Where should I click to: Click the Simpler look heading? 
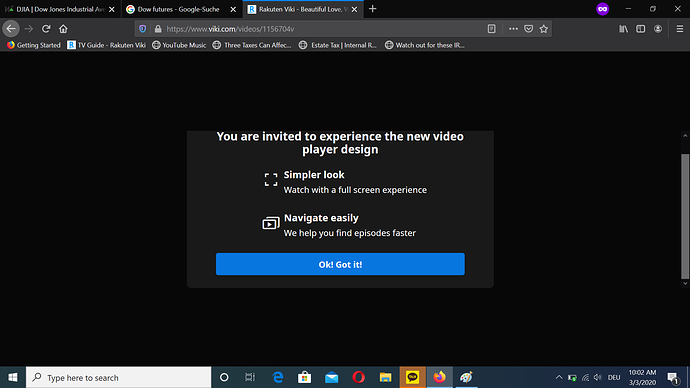click(314, 175)
